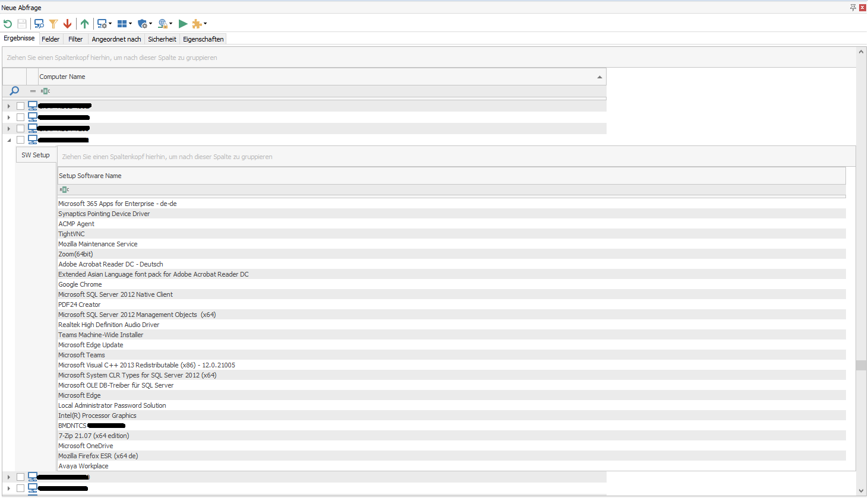The width and height of the screenshot is (868, 498).
Task: Expand the bottommost computer row arrow
Action: tap(9, 489)
